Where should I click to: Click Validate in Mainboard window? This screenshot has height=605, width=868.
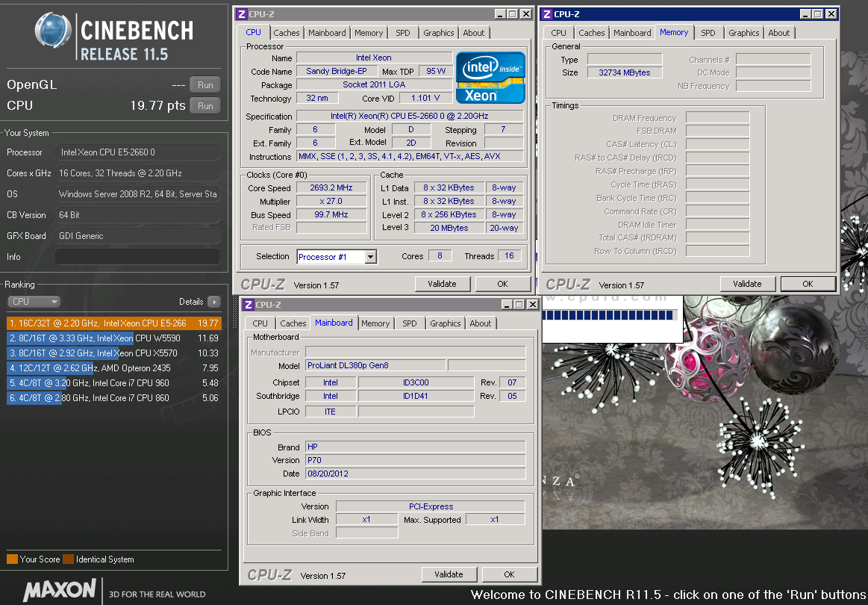coord(449,574)
